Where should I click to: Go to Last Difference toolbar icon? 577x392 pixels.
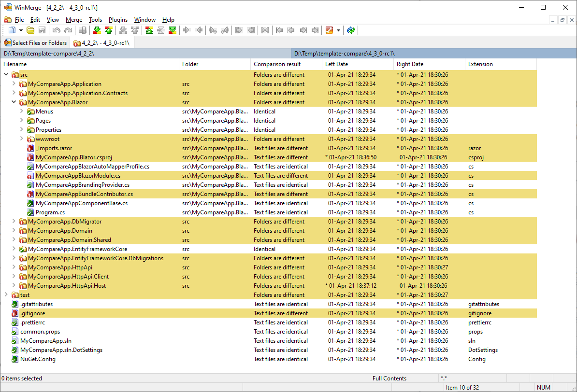(x=173, y=30)
